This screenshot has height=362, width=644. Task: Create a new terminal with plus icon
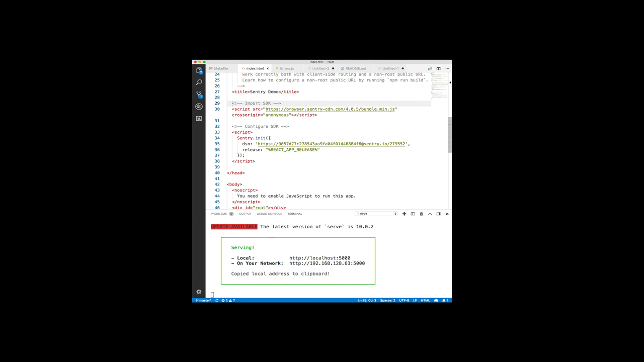(x=404, y=214)
